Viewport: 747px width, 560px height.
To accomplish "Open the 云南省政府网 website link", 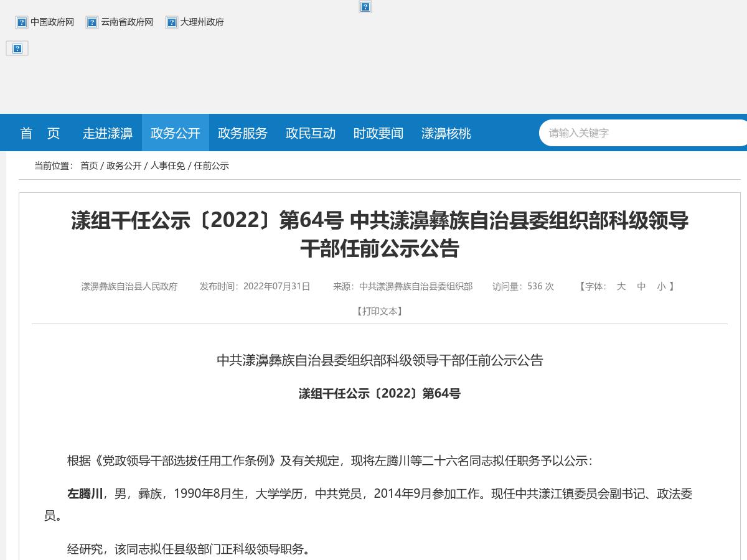I will [x=127, y=22].
